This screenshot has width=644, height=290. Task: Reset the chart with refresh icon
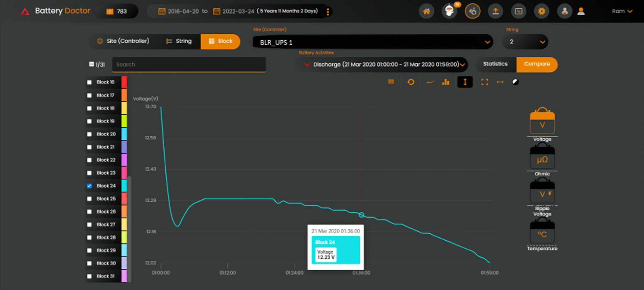[x=411, y=82]
